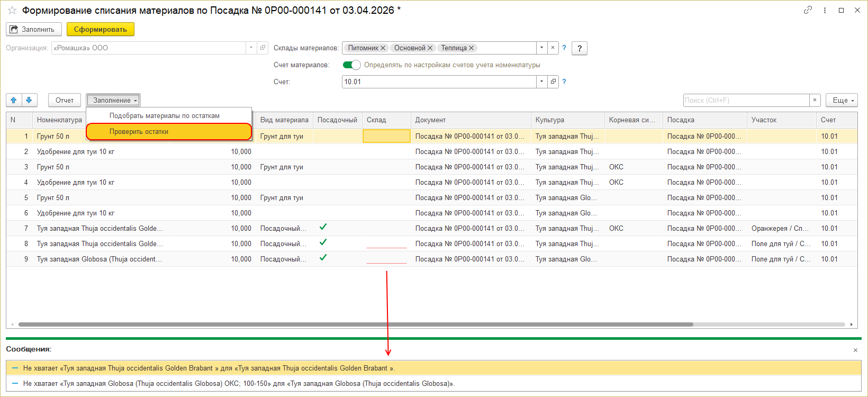Add this form to favorites star
Image resolution: width=868 pixels, height=397 pixels.
(12, 11)
